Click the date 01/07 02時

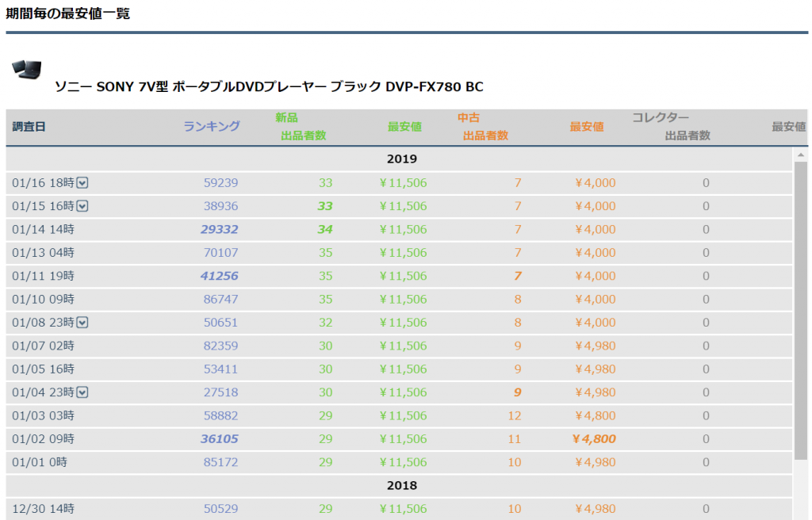click(x=44, y=346)
